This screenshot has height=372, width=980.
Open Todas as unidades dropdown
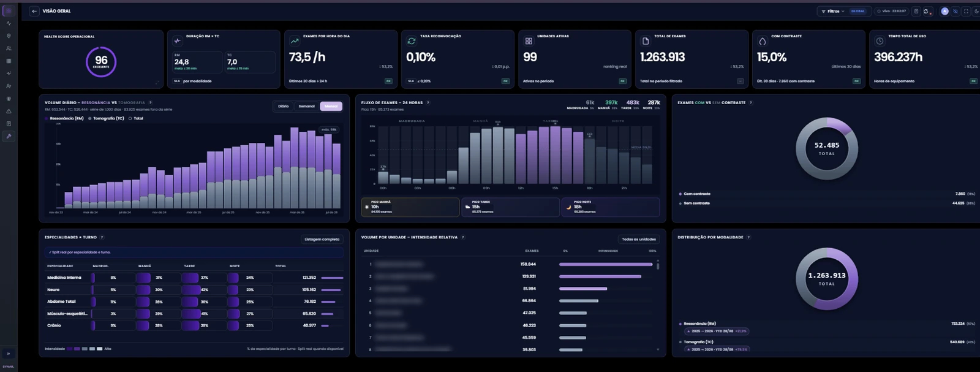639,239
